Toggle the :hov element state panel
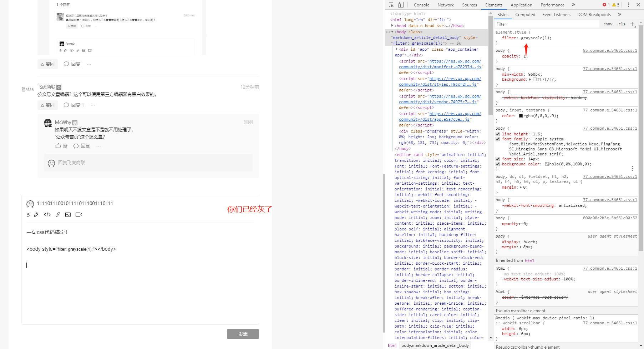Screen dimensions: 644x349 pyautogui.click(x=608, y=24)
